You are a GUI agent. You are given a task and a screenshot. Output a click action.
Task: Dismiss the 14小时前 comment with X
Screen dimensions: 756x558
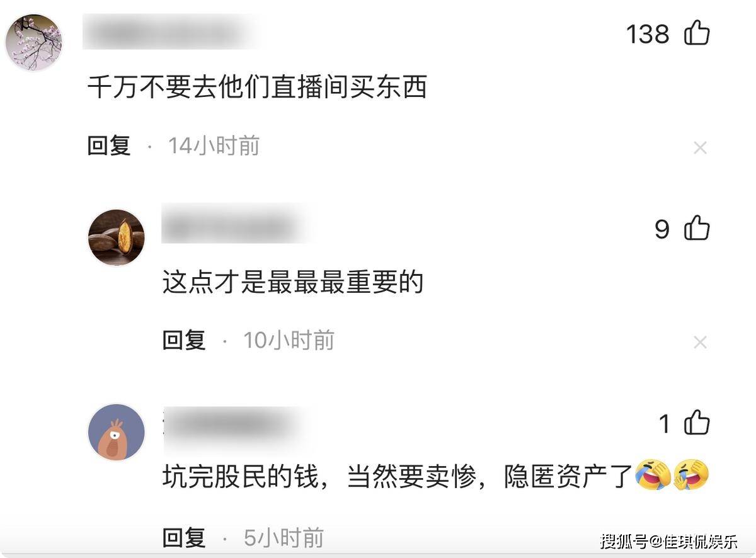(x=700, y=148)
